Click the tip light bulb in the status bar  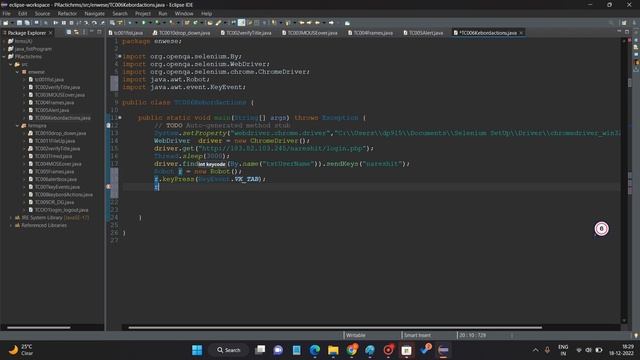pos(636,335)
